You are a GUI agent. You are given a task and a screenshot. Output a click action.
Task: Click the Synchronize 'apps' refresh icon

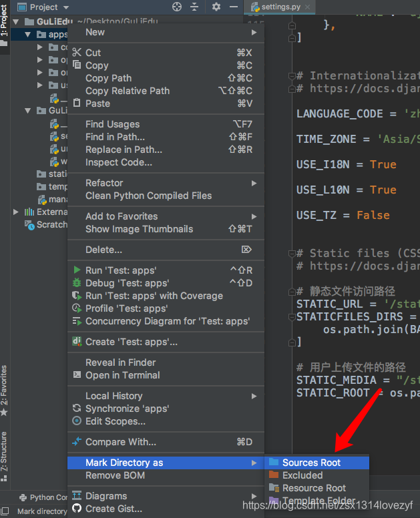pos(77,409)
